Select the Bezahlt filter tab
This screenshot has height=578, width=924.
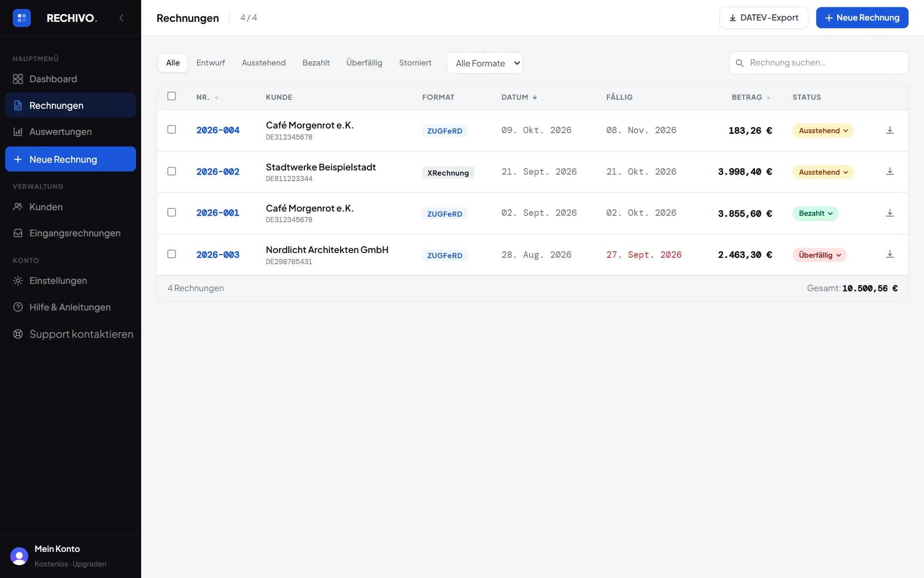[316, 63]
